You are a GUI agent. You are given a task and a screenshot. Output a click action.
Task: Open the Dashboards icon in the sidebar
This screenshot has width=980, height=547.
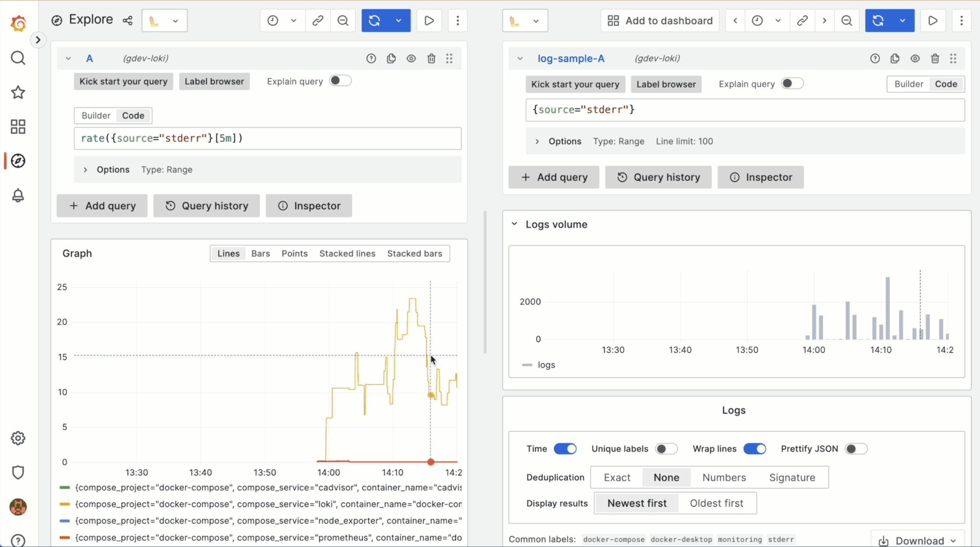coord(17,126)
